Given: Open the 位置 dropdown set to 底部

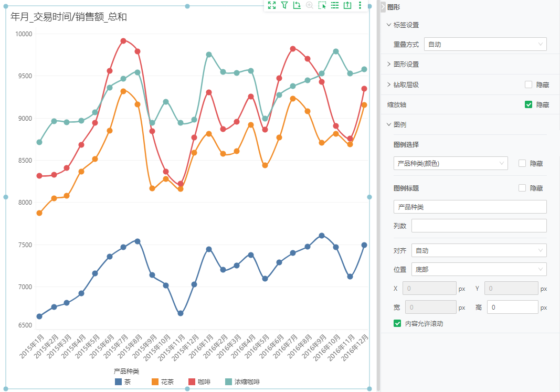Looking at the screenshot, I should click(479, 270).
